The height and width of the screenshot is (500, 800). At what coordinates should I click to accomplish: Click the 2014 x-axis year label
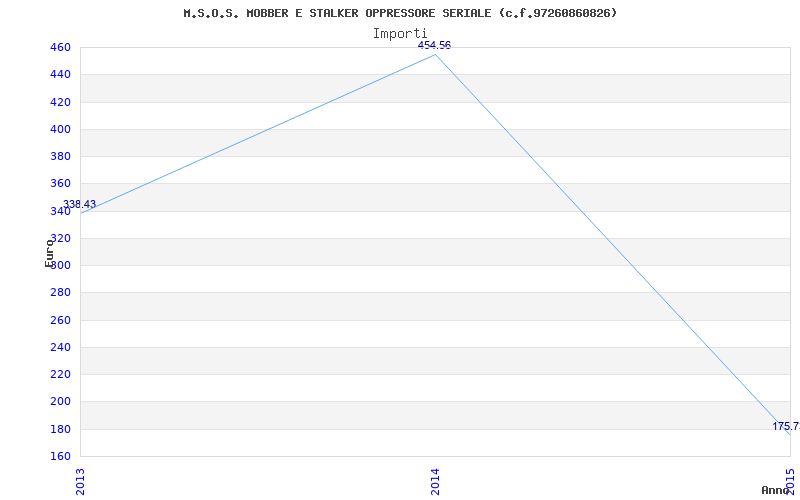point(435,481)
